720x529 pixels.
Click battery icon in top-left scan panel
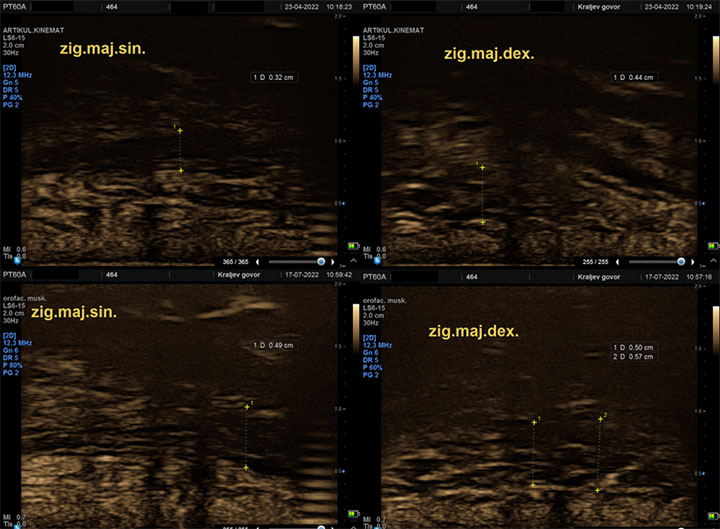pos(352,246)
